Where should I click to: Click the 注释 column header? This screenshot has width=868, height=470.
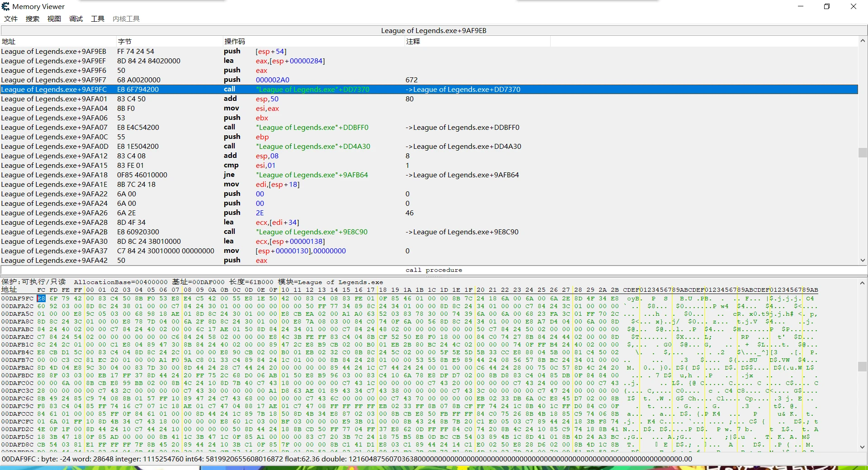tap(477, 41)
